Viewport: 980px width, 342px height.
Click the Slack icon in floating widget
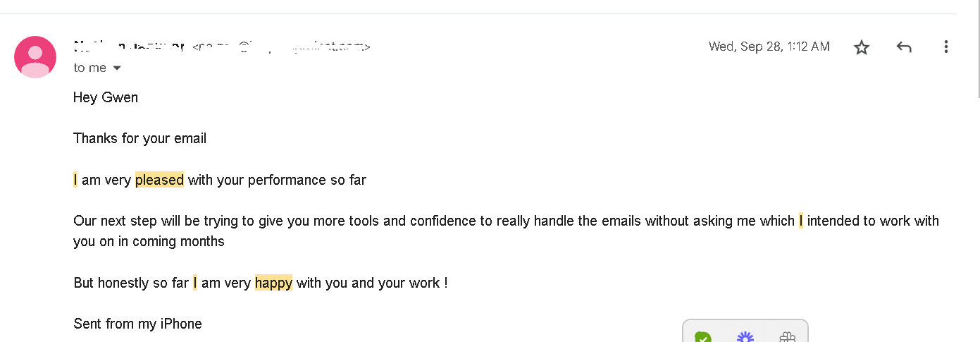tap(787, 337)
